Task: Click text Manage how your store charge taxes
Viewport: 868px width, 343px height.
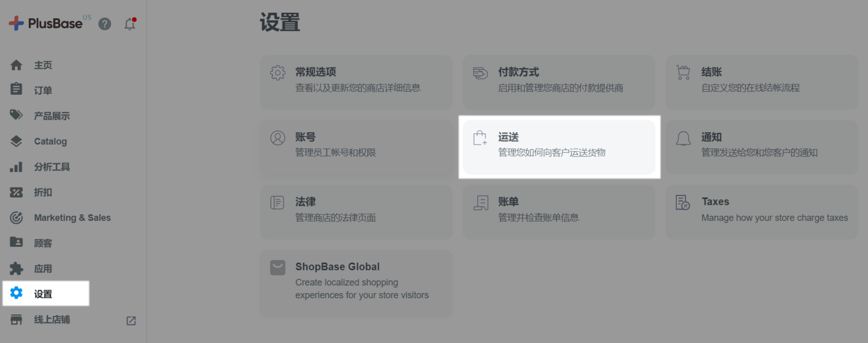Action: pos(775,218)
